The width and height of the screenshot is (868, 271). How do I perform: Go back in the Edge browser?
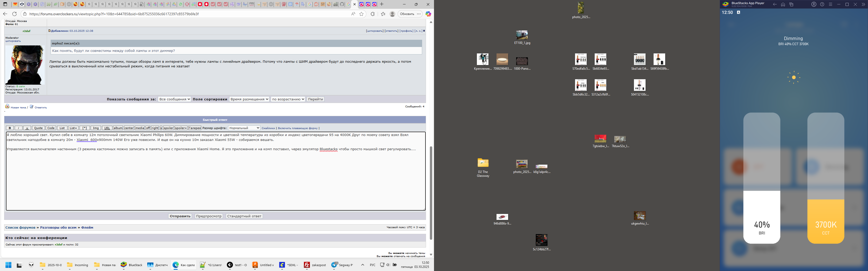pyautogui.click(x=5, y=14)
